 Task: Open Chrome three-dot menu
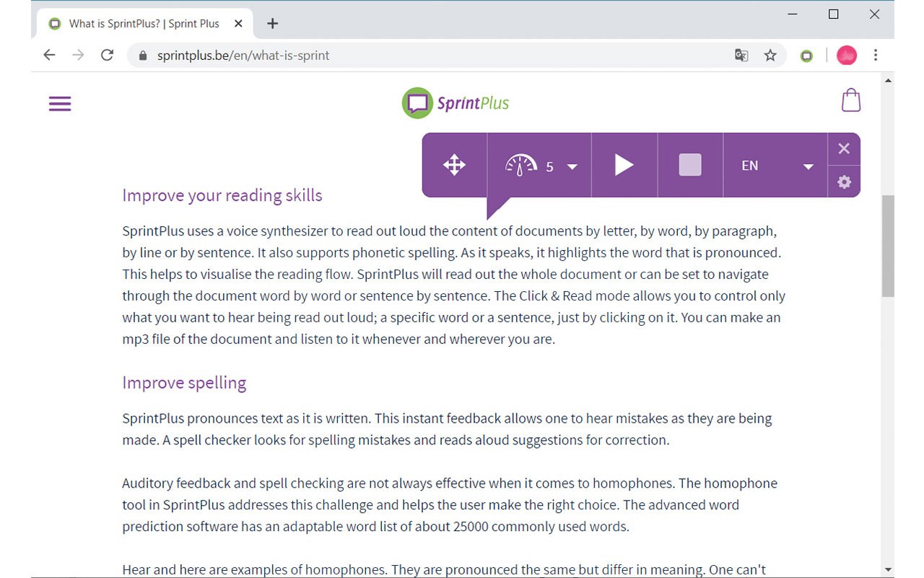click(876, 55)
